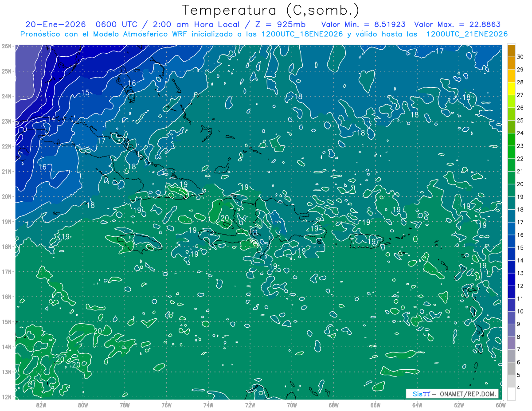Viewport: 532px width, 411px height.
Task: Click the 70W longitude axis label
Action: tap(292, 404)
